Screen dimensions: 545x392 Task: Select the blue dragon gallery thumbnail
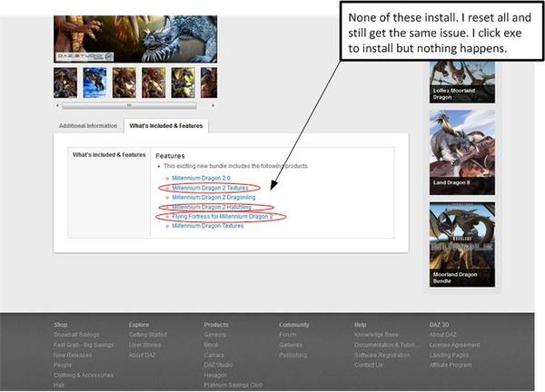coord(94,83)
